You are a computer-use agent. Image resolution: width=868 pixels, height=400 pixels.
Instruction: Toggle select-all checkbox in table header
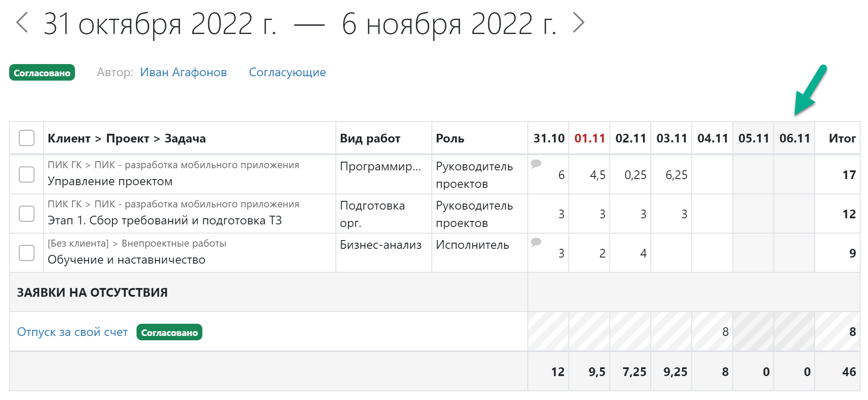[27, 138]
